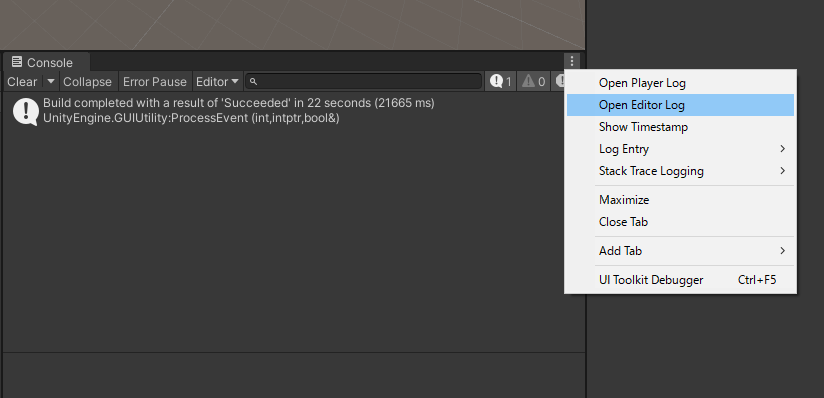Click the UnityEngine.GUIUtility:ProcessEvent stack line

(191, 118)
